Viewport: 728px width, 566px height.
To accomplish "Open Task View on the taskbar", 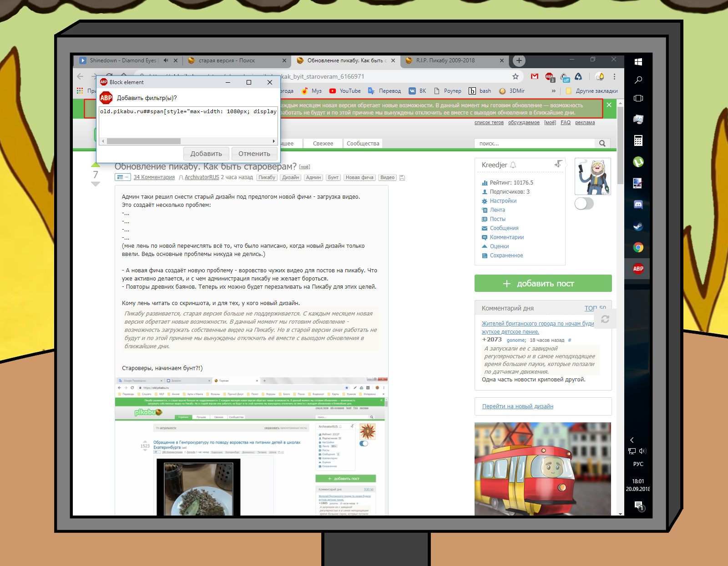I will click(x=638, y=98).
